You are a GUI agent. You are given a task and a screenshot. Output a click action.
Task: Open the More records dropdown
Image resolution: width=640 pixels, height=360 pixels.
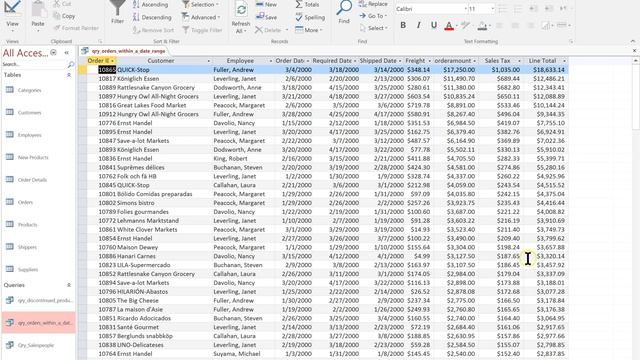[x=309, y=30]
